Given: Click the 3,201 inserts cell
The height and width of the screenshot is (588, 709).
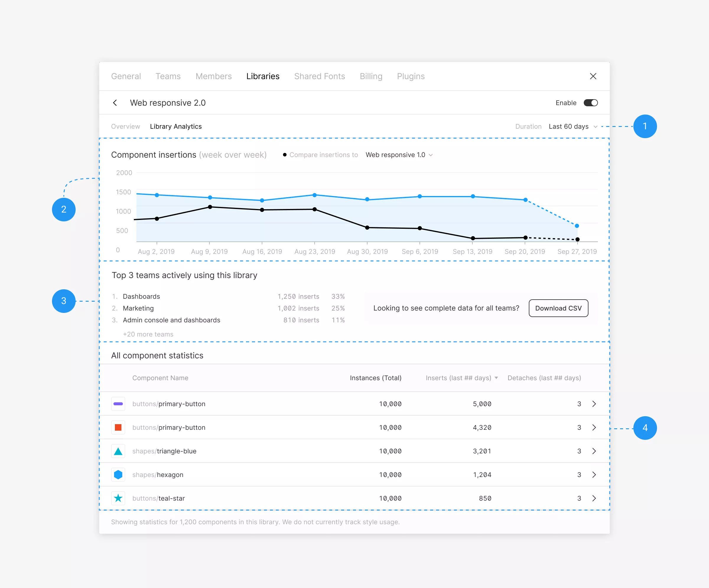Looking at the screenshot, I should pyautogui.click(x=482, y=451).
